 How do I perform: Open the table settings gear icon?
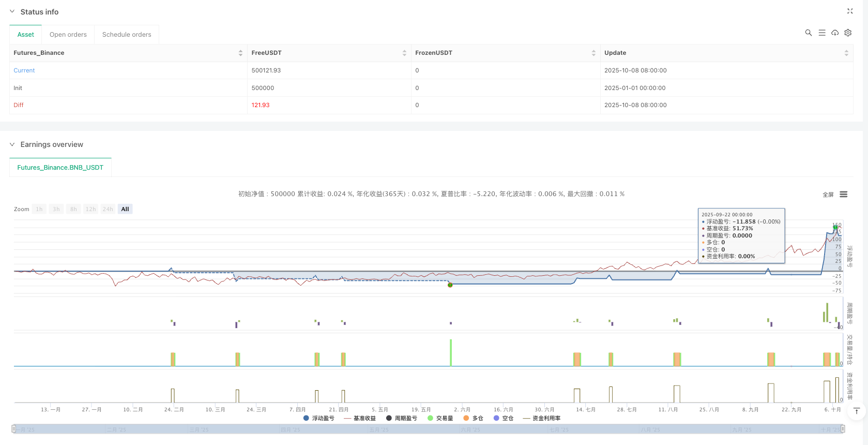click(x=848, y=33)
